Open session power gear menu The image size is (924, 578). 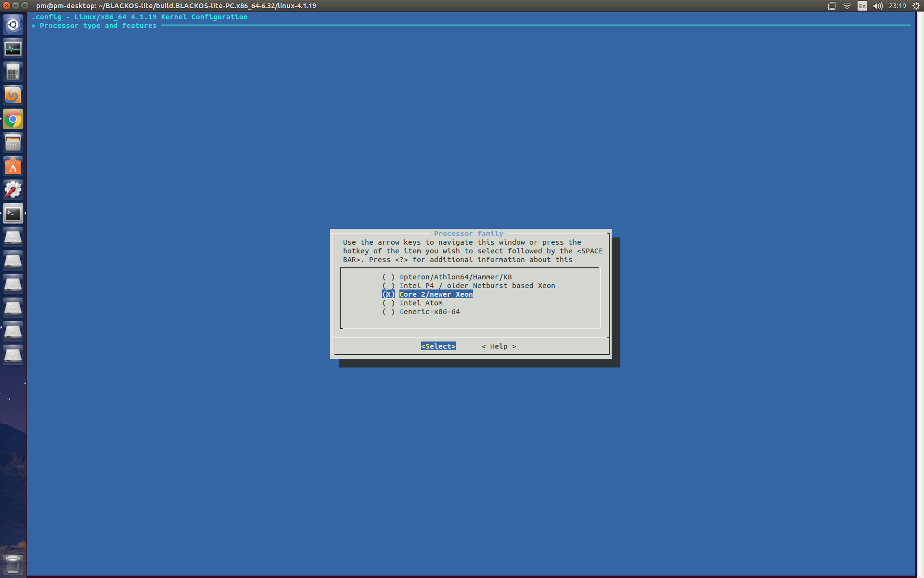coord(916,6)
